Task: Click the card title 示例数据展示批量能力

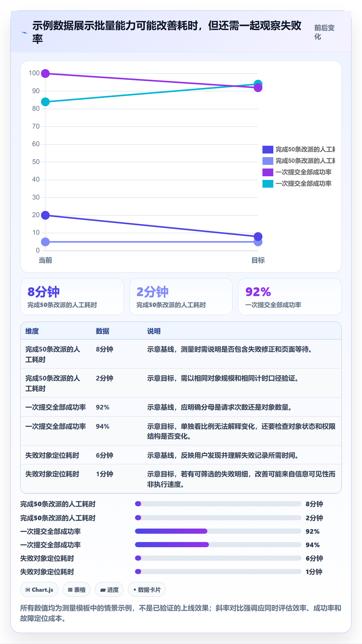Action: pos(167,32)
